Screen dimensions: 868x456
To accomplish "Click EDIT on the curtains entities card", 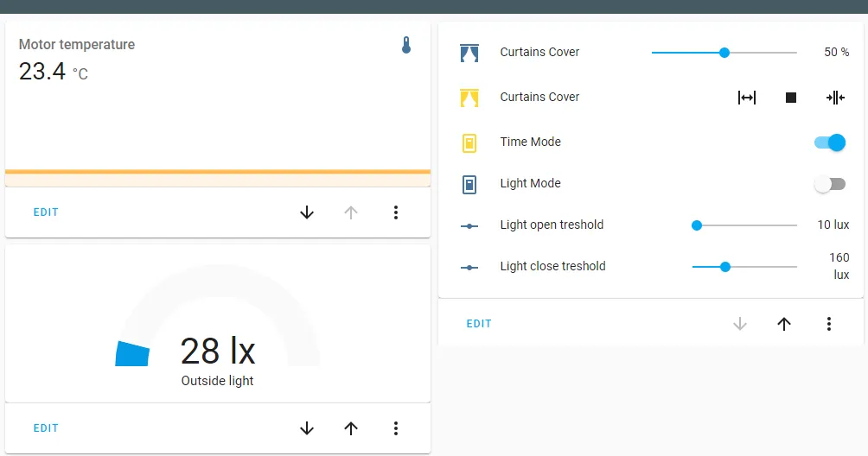I will click(x=479, y=324).
